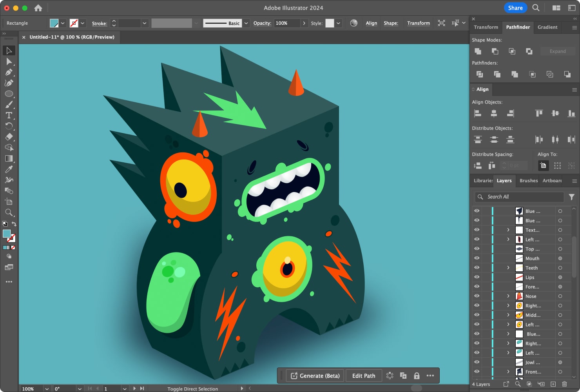Click the Align link in control bar
The height and width of the screenshot is (392, 580).
tap(372, 23)
